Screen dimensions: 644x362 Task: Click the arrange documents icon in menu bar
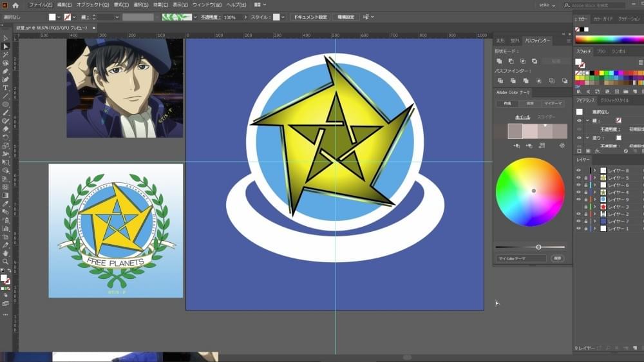(x=258, y=5)
